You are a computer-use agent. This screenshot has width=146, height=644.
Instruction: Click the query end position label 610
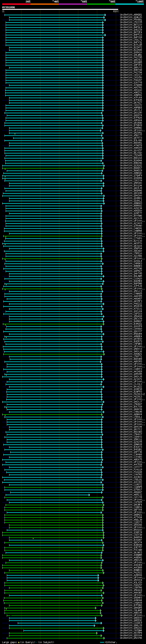[115, 11]
